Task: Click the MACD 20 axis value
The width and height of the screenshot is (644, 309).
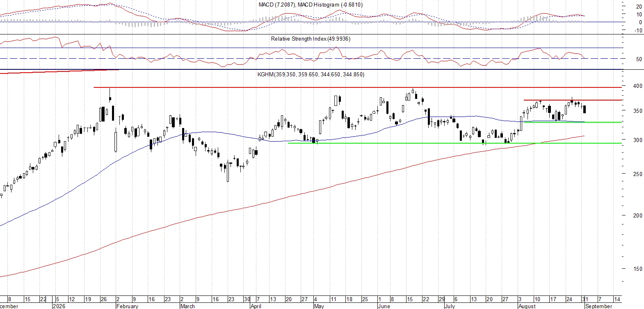Action: point(639,7)
